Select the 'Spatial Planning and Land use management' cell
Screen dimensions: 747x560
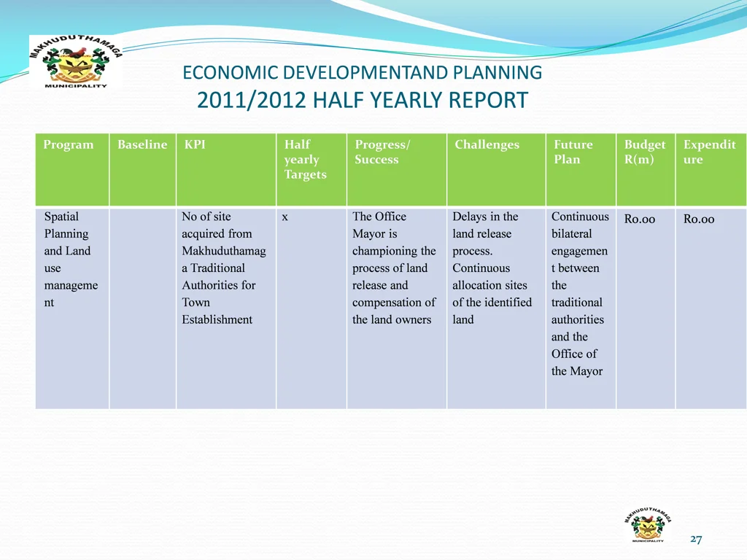[72, 308]
